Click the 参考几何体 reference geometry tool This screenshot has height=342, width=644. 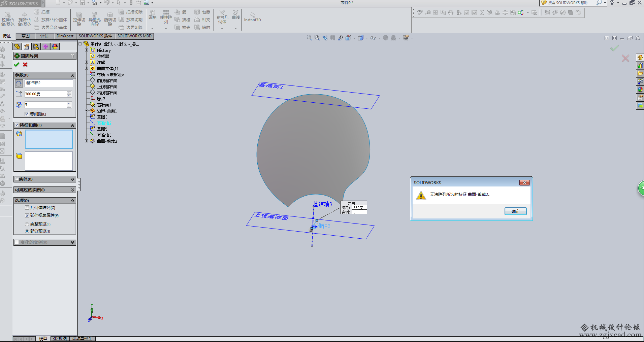click(x=222, y=17)
